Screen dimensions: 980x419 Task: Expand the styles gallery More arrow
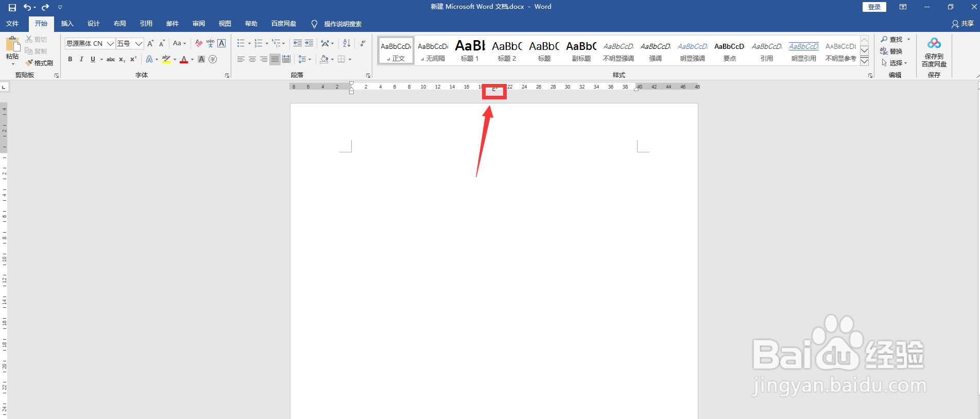point(865,61)
